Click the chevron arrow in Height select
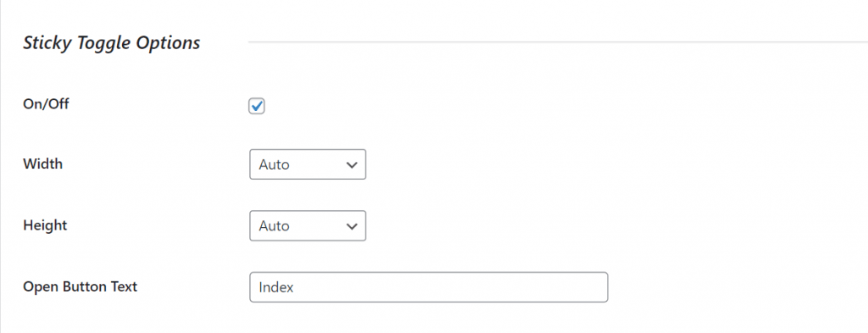 (x=351, y=226)
